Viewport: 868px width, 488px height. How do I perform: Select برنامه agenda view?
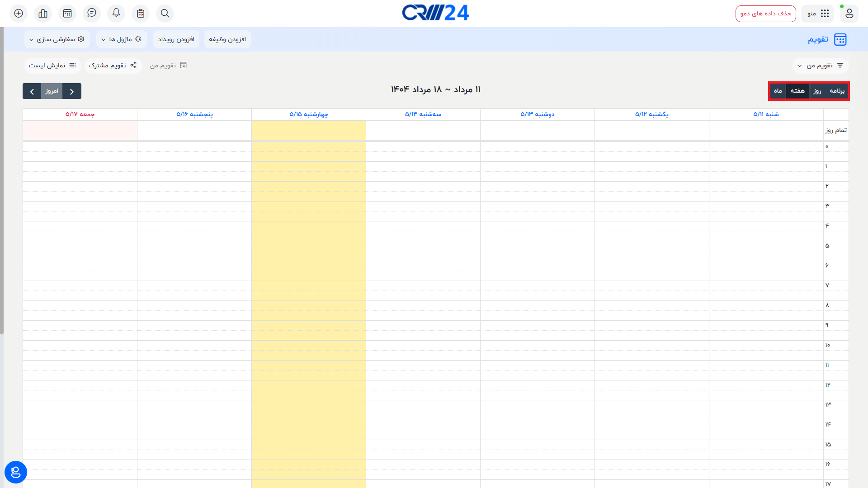click(837, 91)
